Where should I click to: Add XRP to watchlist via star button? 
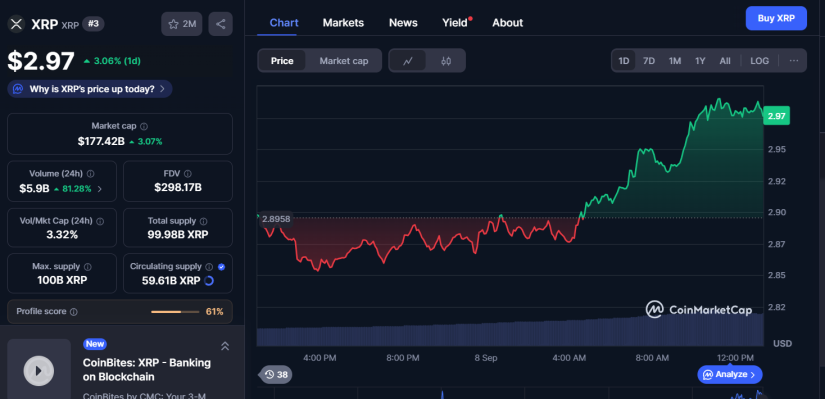(x=182, y=24)
